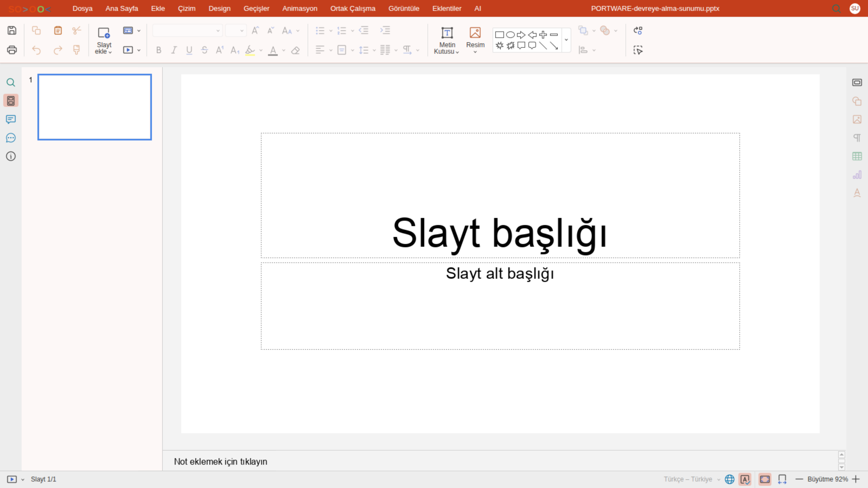Click the Cut scissors icon
868x488 pixels.
[x=76, y=30]
